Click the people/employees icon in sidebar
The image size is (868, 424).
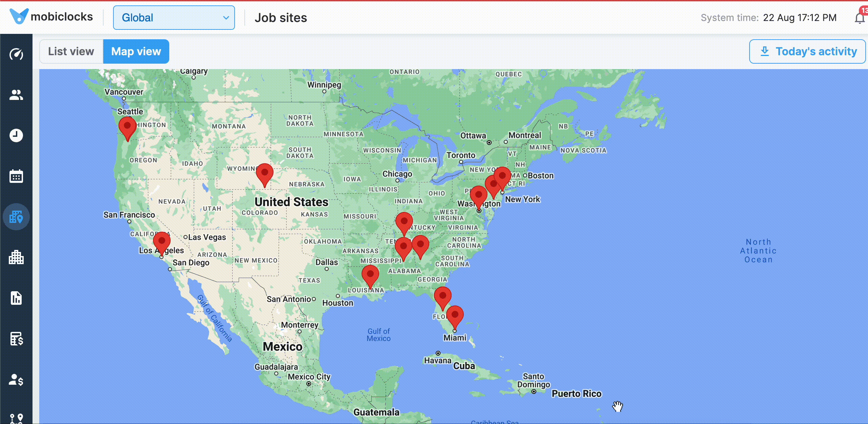pyautogui.click(x=16, y=94)
